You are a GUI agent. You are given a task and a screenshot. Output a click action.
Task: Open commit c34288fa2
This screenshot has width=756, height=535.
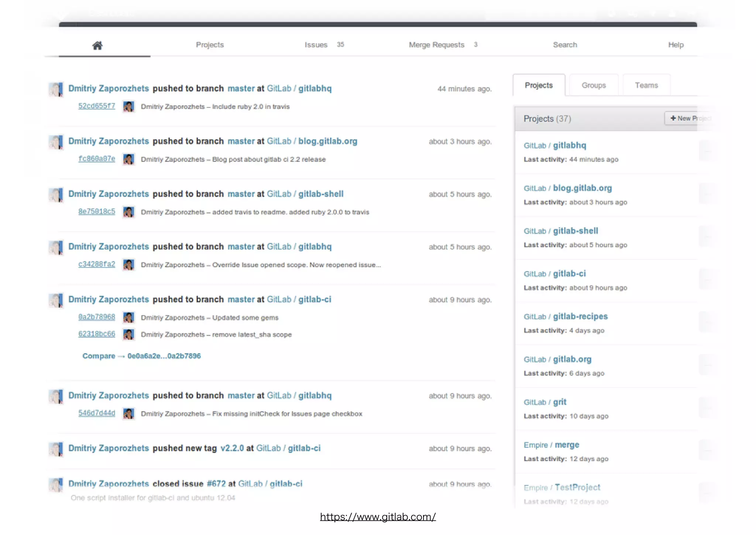[97, 264]
